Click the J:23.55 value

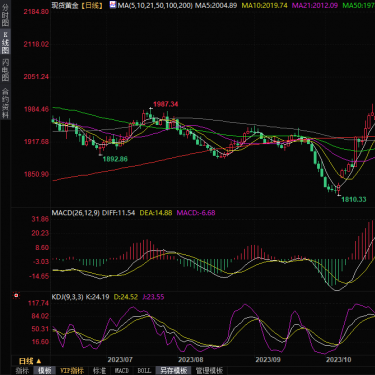(x=153, y=297)
